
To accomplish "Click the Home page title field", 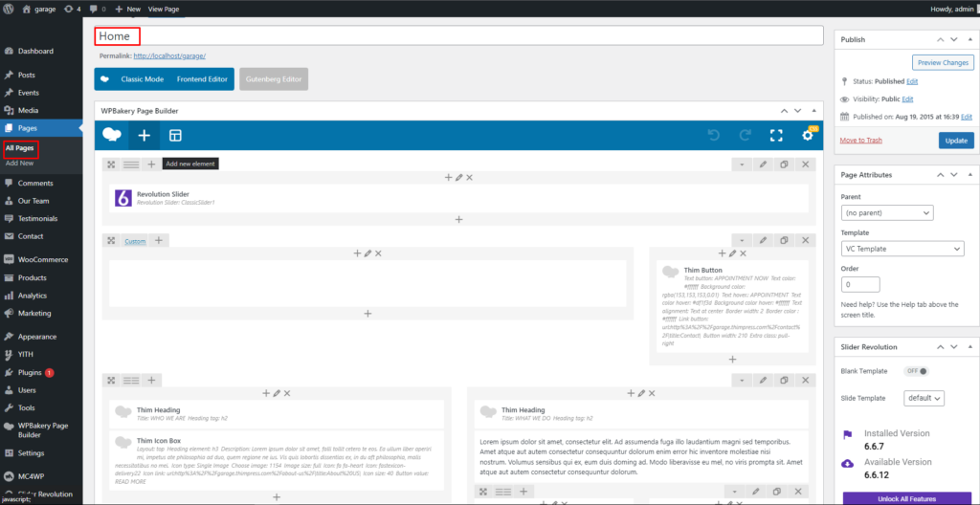I will (x=458, y=36).
